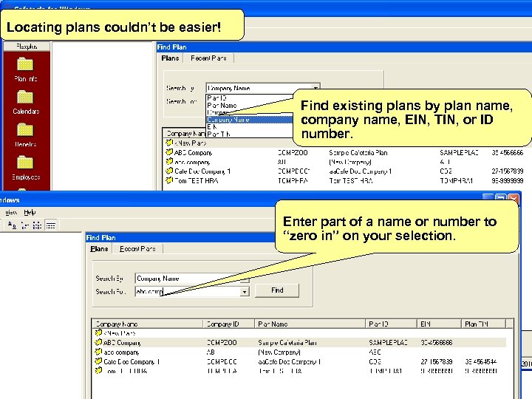Sort by the Company ID column header
The image size is (532, 399).
[228, 324]
